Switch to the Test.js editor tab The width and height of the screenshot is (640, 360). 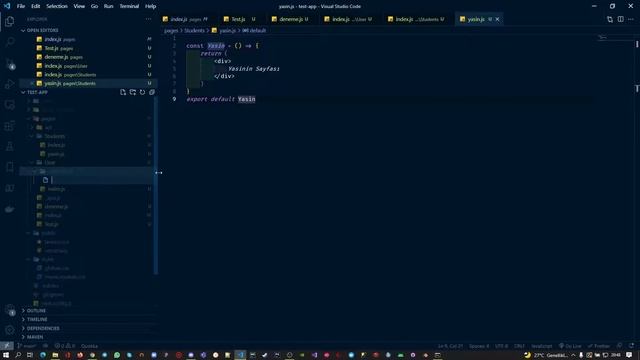(x=240, y=19)
